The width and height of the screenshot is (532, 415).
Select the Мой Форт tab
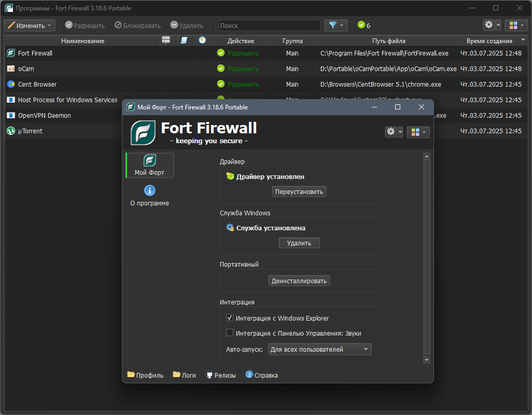point(150,165)
